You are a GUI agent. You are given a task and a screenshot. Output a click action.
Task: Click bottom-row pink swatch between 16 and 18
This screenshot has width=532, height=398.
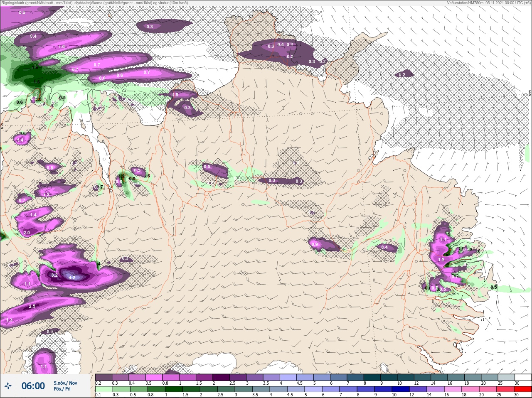(x=453, y=389)
